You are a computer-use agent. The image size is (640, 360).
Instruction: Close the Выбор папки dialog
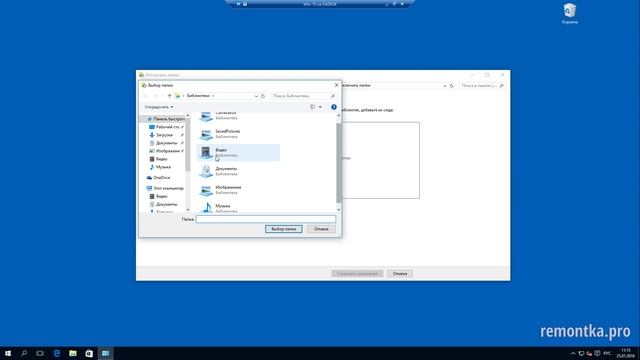(336, 85)
